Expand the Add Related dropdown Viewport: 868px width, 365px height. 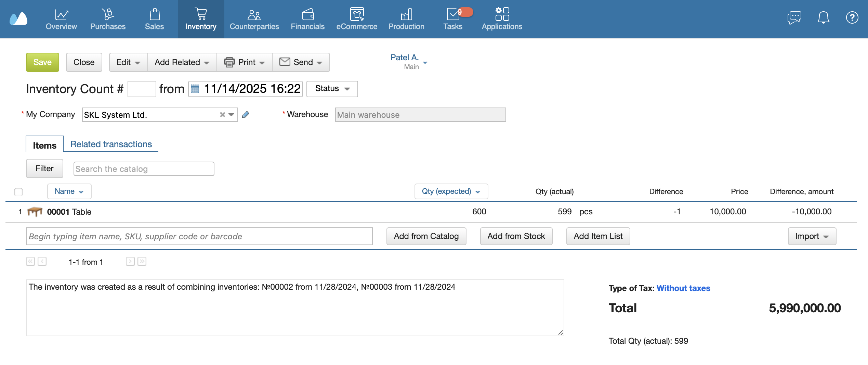pyautogui.click(x=182, y=62)
